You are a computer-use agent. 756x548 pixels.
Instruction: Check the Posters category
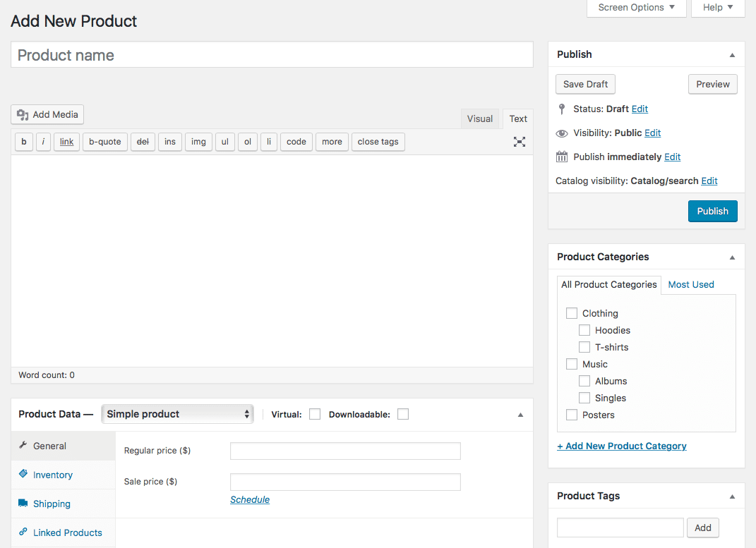click(x=571, y=415)
